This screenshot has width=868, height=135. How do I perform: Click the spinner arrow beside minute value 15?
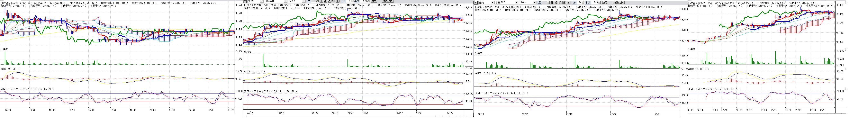[352, 1]
